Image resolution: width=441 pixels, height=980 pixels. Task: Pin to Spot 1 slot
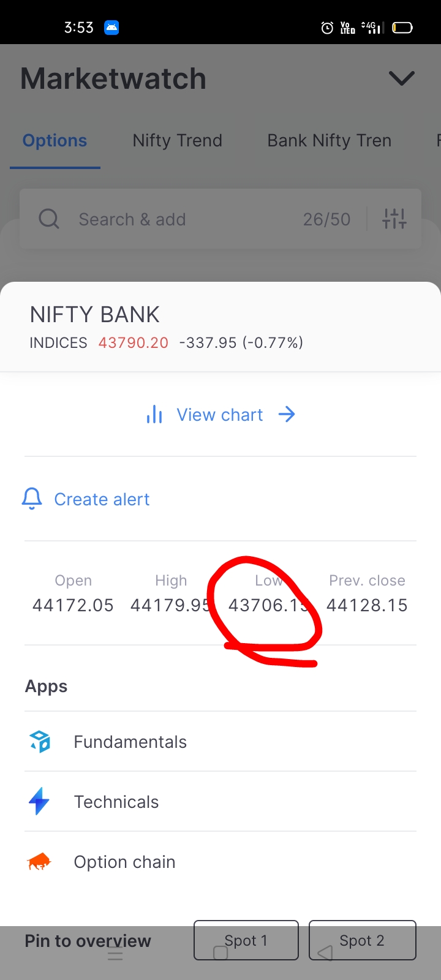pos(246,940)
